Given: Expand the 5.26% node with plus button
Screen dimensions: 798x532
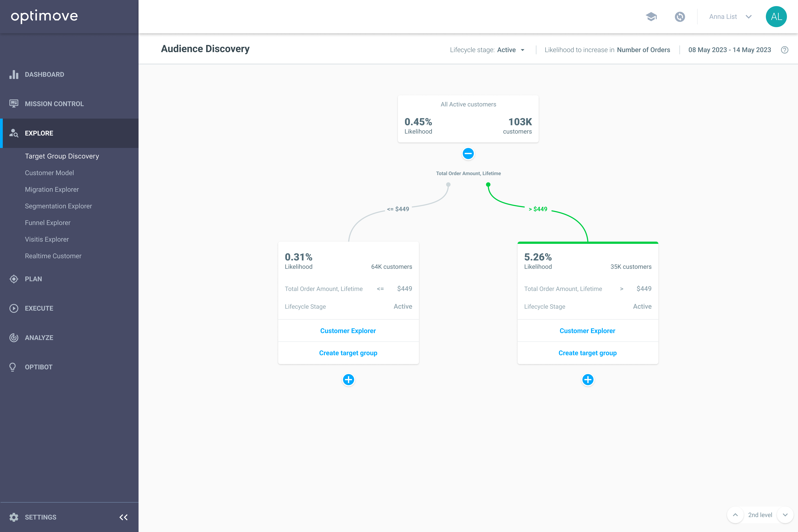Looking at the screenshot, I should pyautogui.click(x=588, y=380).
